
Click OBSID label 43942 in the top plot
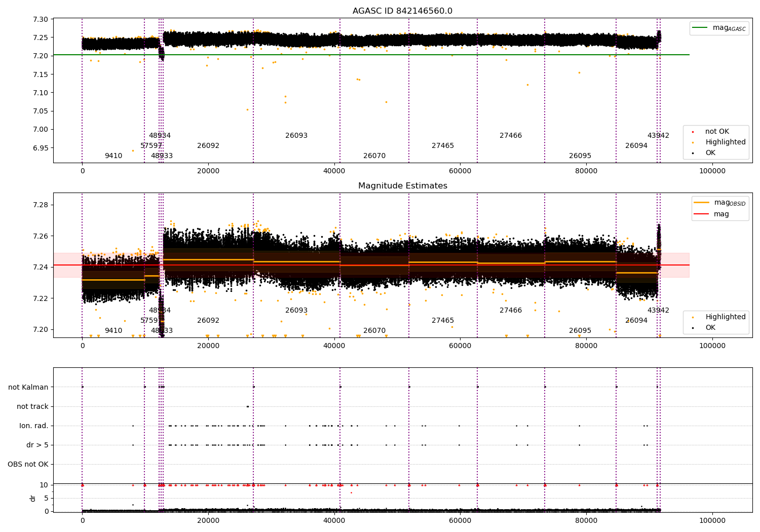[x=658, y=136]
